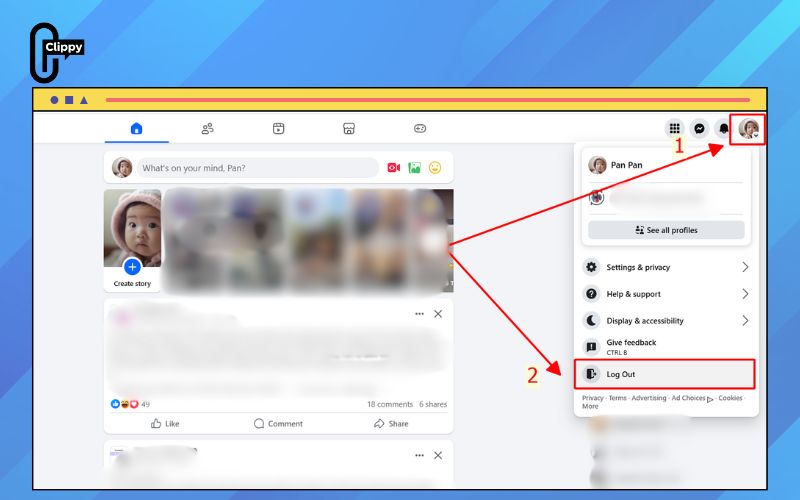800x500 pixels.
Task: Add feeling or activity emoji
Action: pyautogui.click(x=435, y=168)
